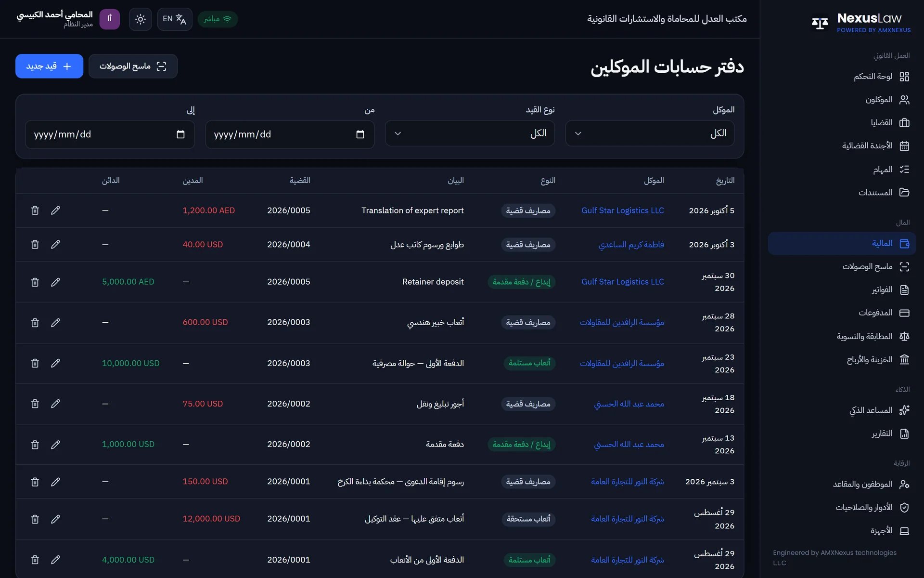Viewport: 924px width, 578px height.
Task: Toggle the light/dark theme sun button
Action: 141,19
